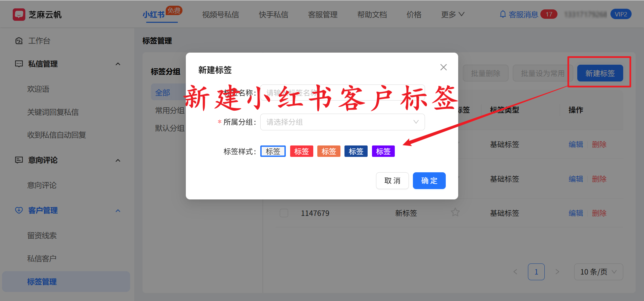Click the 批量删除 button
Screen dimensions: 644x301
[x=485, y=73]
